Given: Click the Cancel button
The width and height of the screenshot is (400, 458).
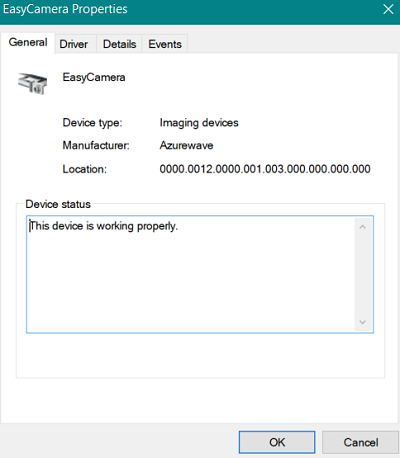Looking at the screenshot, I should point(361,442).
